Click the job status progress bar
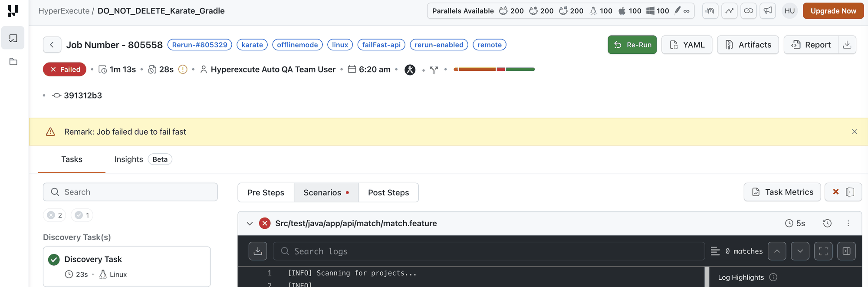The height and width of the screenshot is (287, 868). click(494, 69)
